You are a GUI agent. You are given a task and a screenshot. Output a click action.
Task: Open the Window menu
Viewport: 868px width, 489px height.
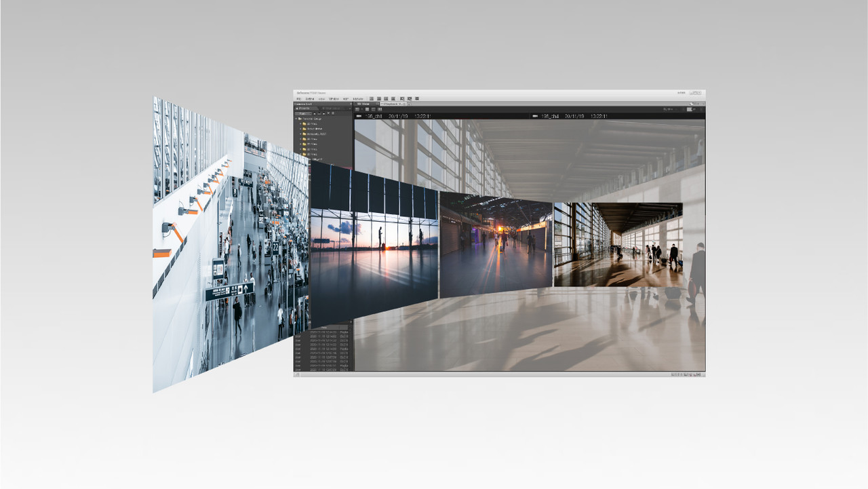[x=334, y=98]
